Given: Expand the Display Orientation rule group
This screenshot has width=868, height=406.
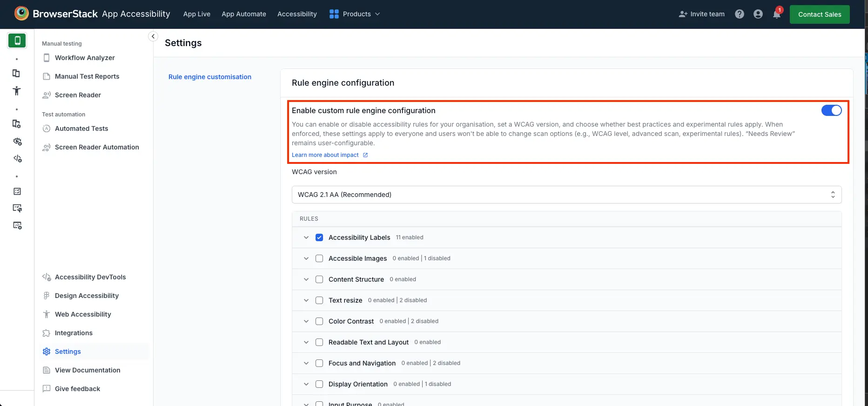Looking at the screenshot, I should (306, 384).
